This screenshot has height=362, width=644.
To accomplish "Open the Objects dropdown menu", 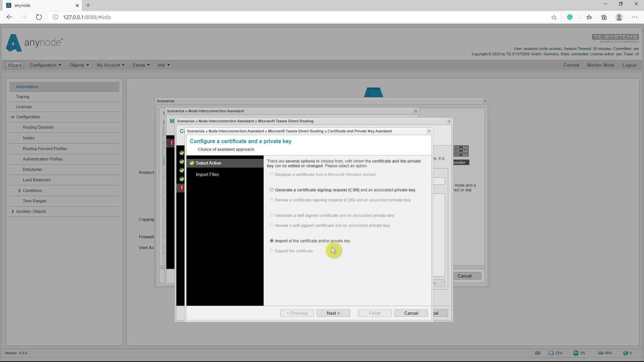I will tap(79, 65).
